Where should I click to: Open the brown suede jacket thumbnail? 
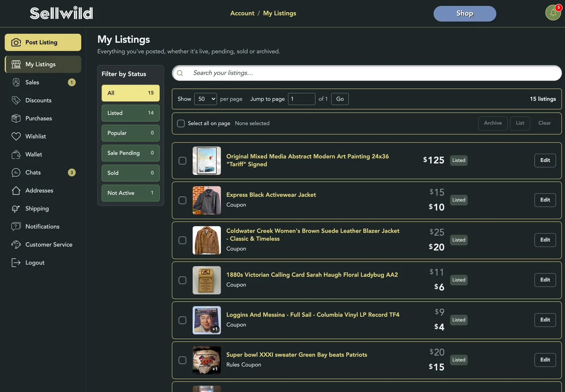(x=207, y=240)
